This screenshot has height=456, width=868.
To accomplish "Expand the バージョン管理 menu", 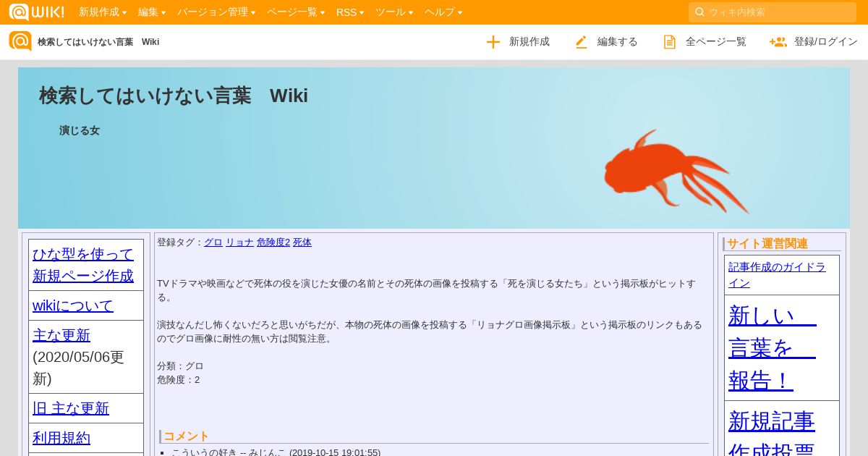I will [x=216, y=12].
